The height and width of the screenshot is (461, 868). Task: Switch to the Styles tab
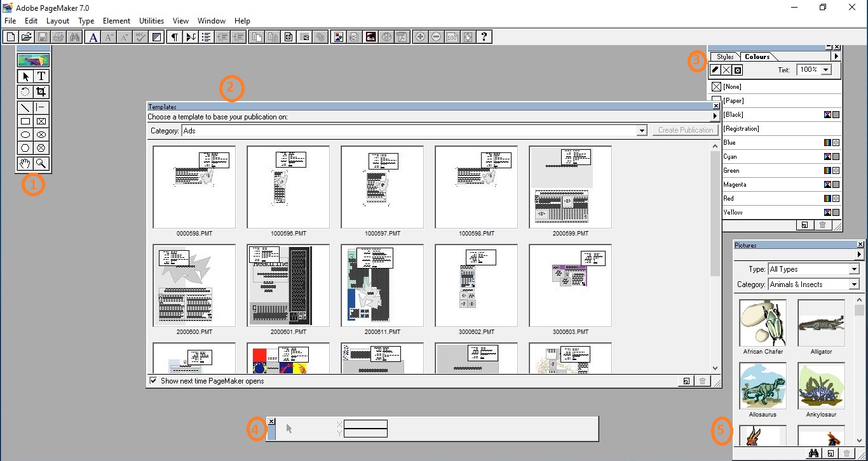coord(724,57)
